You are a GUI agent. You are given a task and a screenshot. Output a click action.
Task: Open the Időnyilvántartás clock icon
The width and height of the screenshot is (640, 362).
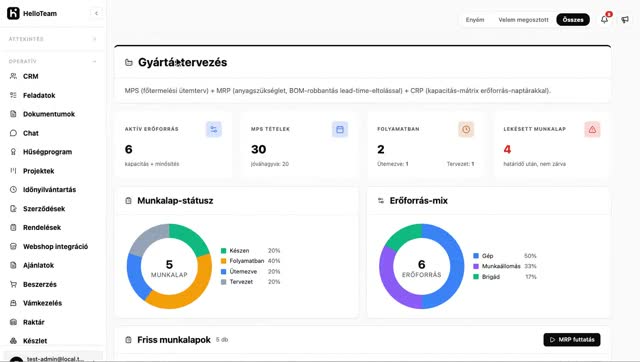tap(13, 189)
